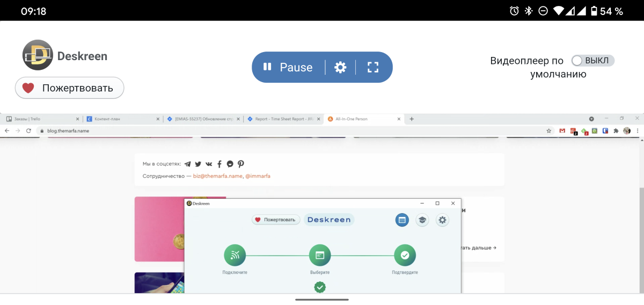The image size is (644, 305).
Task: Click Пожертвовать in the Deskreen window
Action: [x=276, y=220]
